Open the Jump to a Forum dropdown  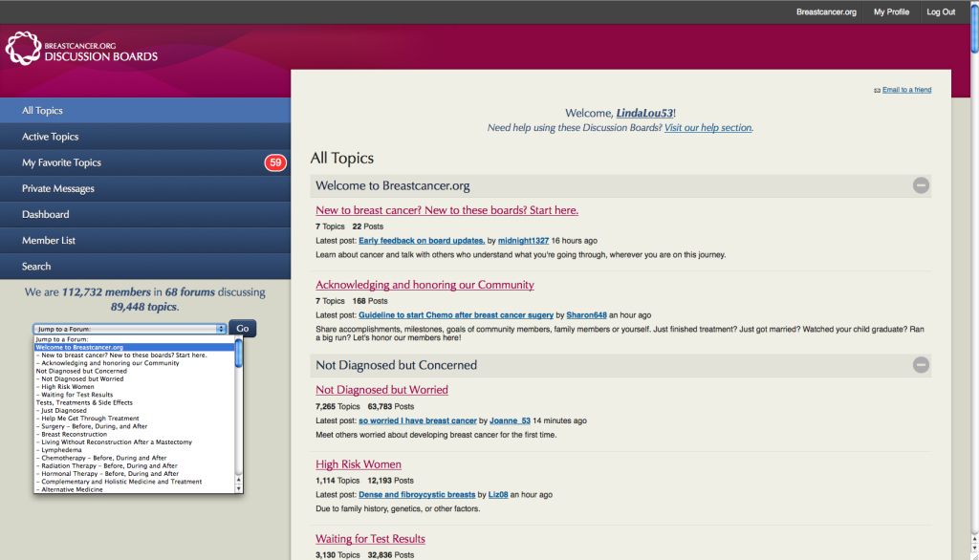point(130,329)
